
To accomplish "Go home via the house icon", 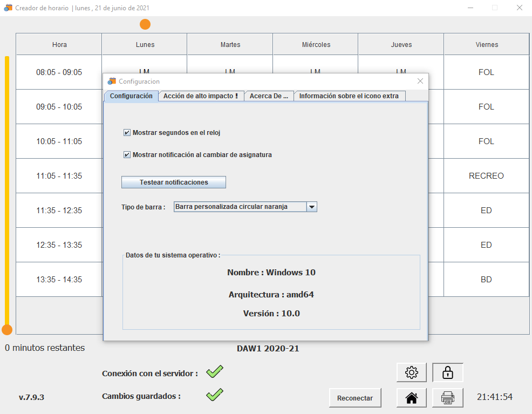I will pos(411,398).
